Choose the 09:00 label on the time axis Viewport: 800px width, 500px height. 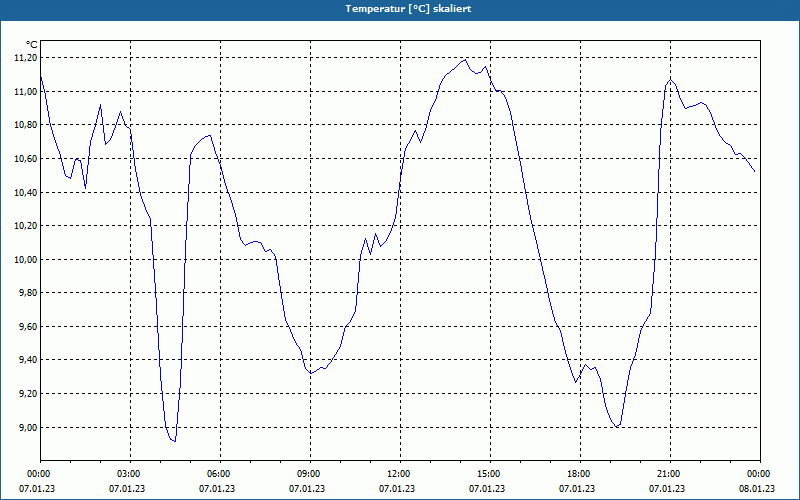(310, 474)
